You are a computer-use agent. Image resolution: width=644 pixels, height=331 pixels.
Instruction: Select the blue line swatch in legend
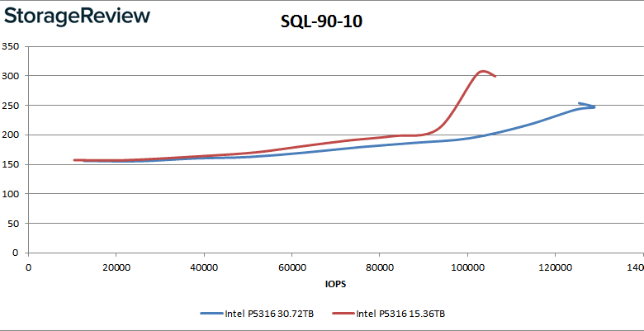pos(211,314)
